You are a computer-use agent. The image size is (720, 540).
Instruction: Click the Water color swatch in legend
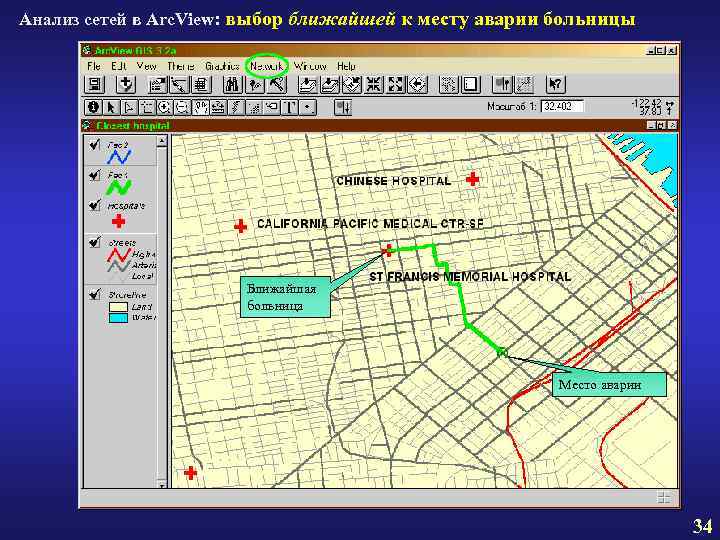click(118, 318)
